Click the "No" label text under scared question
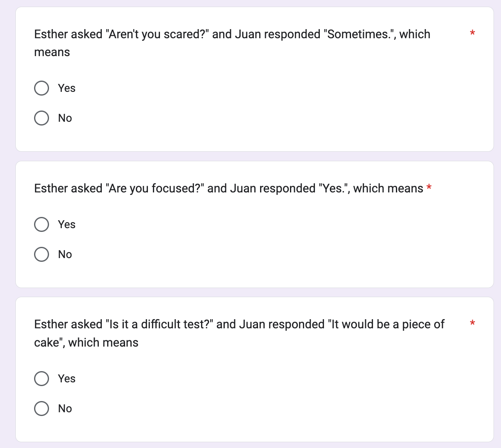The image size is (501, 448). point(65,118)
